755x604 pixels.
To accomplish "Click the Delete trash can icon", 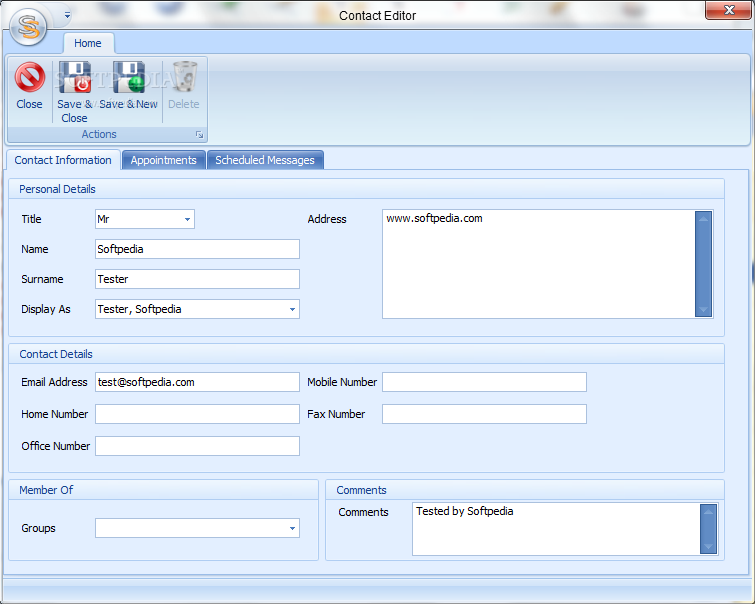I will coord(184,76).
